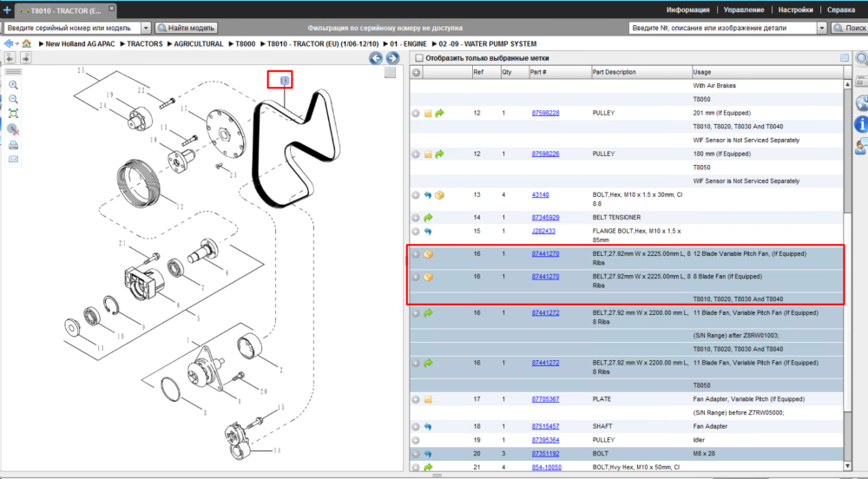The image size is (868, 479).
Task: Toggle show only selected callouts checkbox
Action: click(x=419, y=58)
